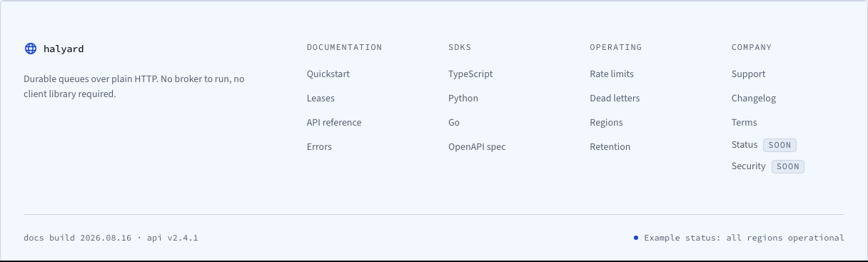Select the Python SDK link

click(x=463, y=99)
